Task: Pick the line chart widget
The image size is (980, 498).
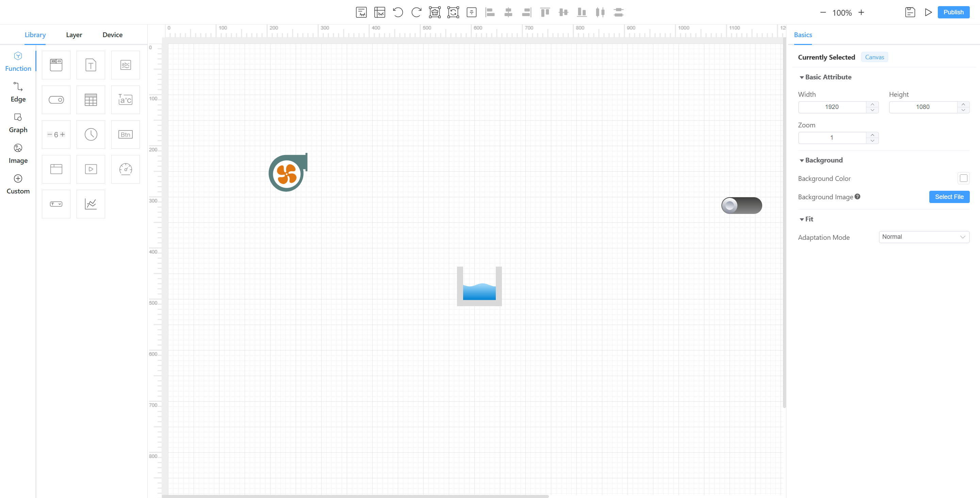Action: [91, 204]
